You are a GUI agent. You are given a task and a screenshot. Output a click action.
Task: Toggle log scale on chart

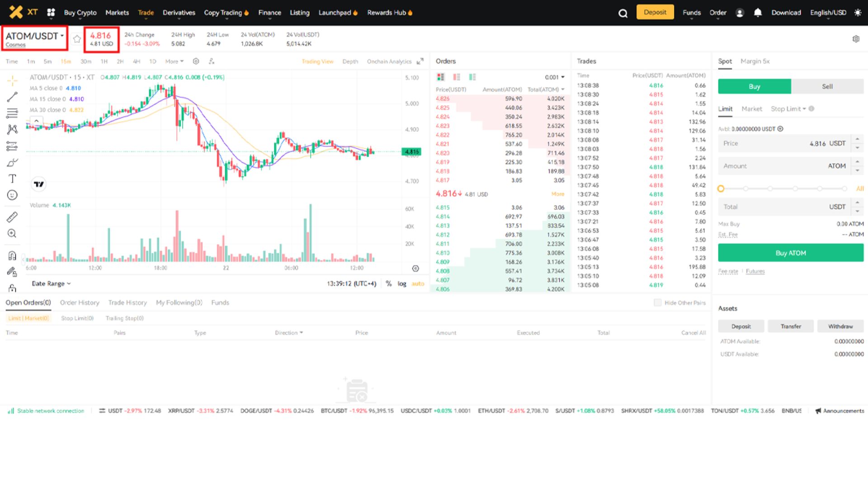point(402,284)
